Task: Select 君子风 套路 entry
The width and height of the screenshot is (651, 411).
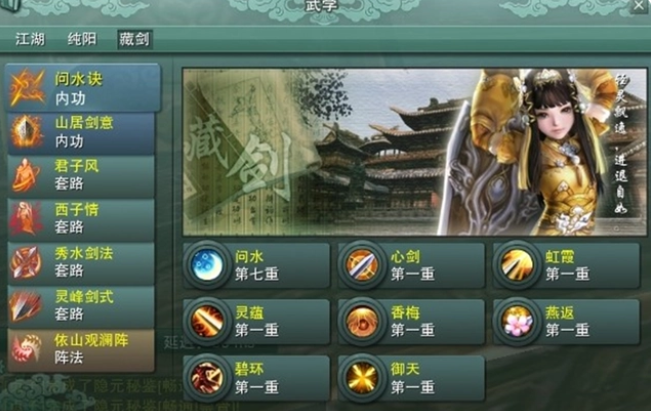Action: [81, 176]
